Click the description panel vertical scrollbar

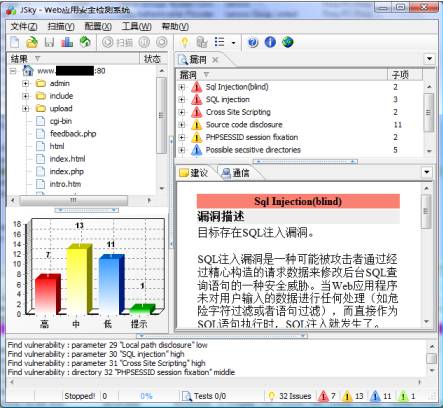coord(426,254)
